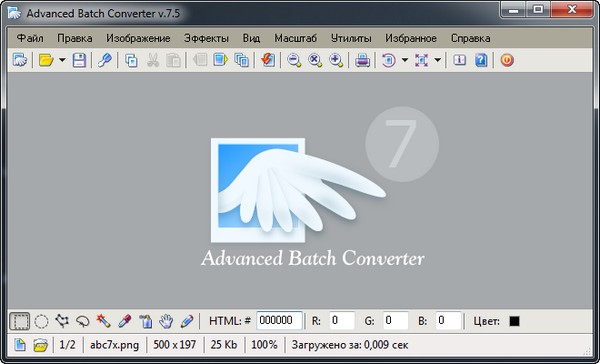This screenshot has width=600, height=364.
Task: Click the scissors cut icon
Action: click(x=153, y=60)
